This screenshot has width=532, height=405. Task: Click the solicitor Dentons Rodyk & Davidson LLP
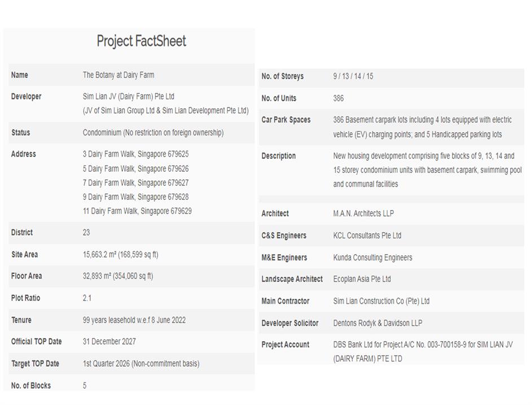coord(378,323)
